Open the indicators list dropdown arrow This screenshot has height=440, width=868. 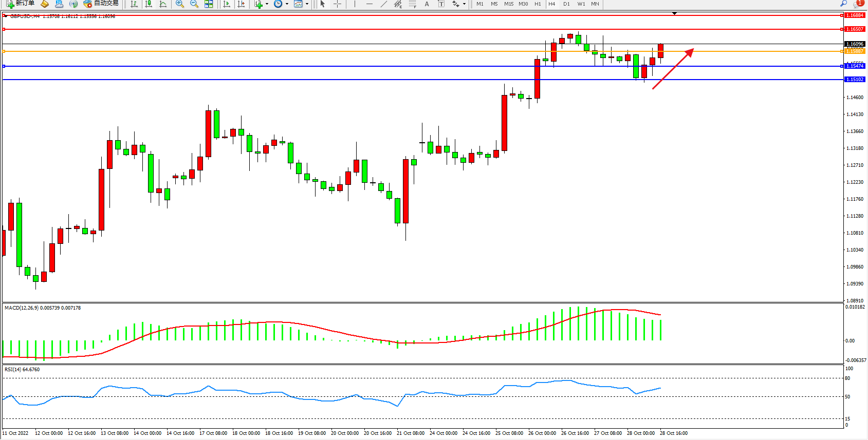tap(267, 4)
